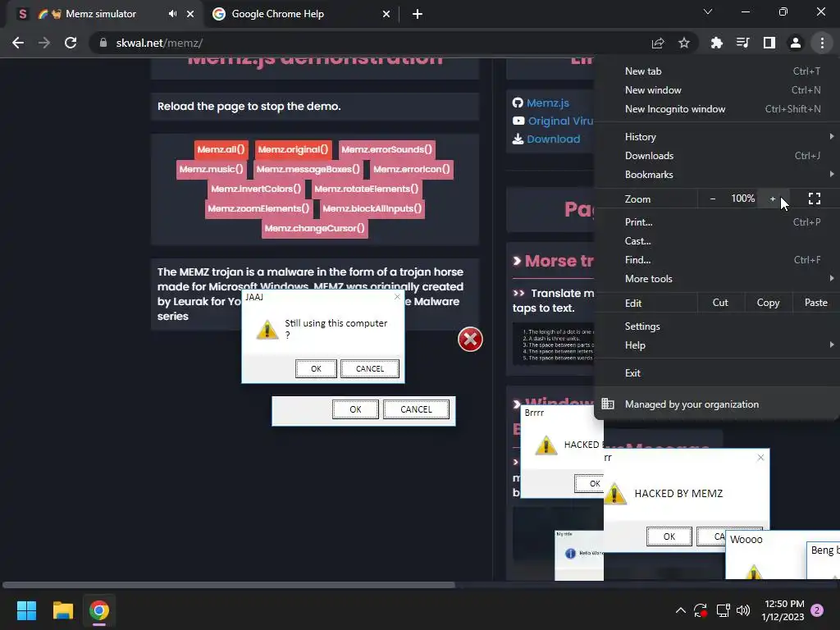
Task: Click Copy in the Edit row
Action: 768,303
